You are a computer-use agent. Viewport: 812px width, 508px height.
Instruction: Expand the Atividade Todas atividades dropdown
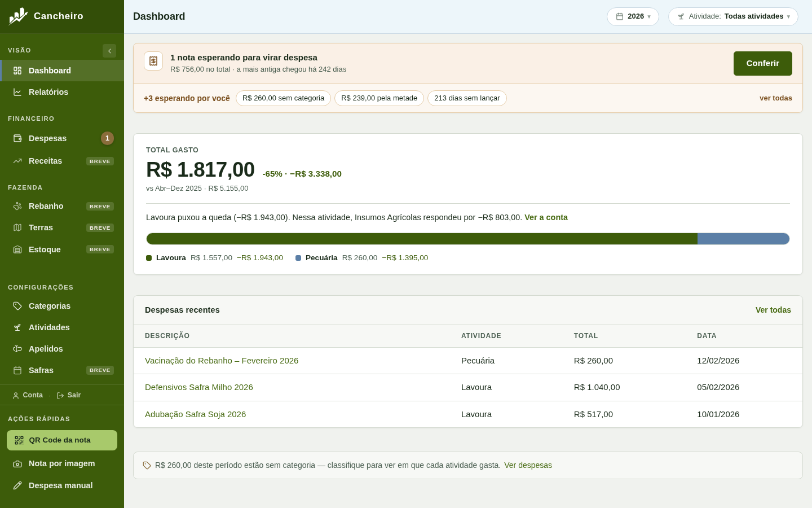click(733, 16)
